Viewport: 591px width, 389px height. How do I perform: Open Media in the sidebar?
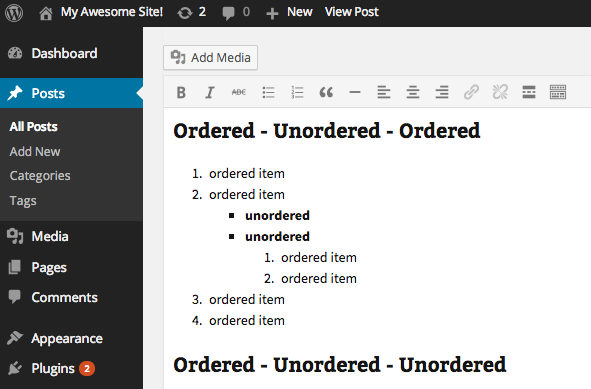click(x=50, y=237)
